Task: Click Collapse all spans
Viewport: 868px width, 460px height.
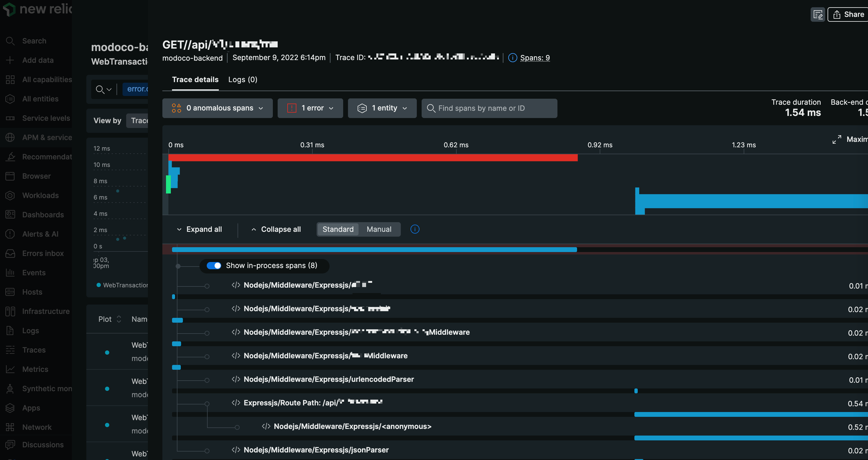Action: coord(276,229)
